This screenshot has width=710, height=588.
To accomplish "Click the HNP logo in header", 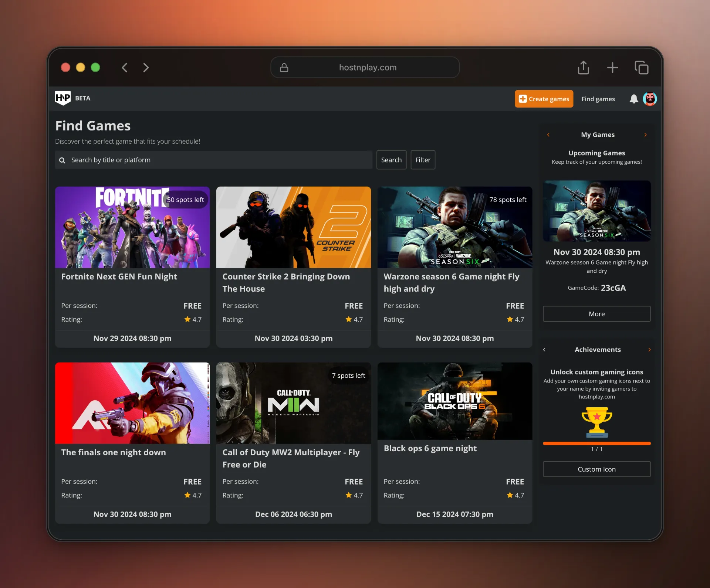I will pyautogui.click(x=63, y=98).
